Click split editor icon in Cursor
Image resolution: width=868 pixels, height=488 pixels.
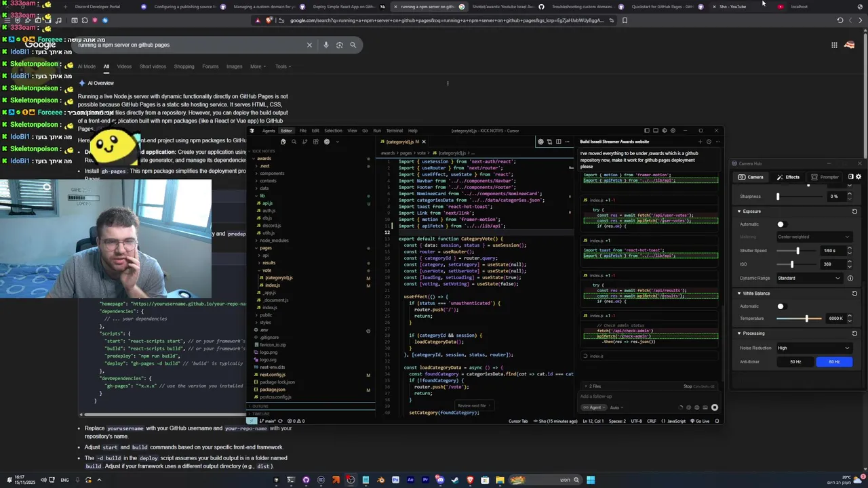point(559,142)
